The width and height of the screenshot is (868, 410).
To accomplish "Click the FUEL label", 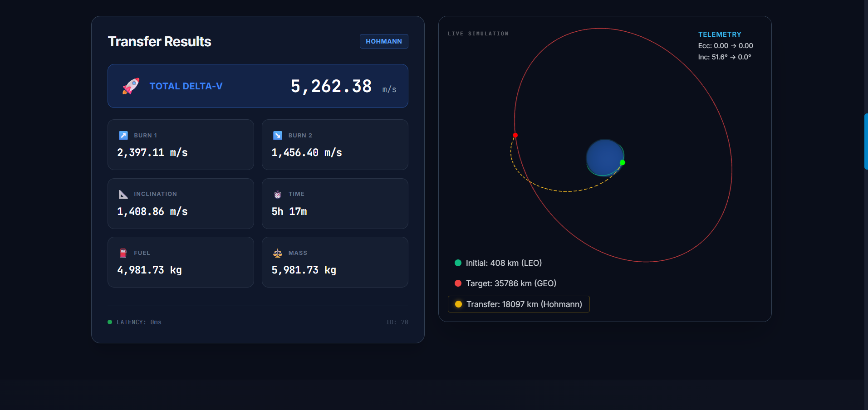I will coord(142,253).
